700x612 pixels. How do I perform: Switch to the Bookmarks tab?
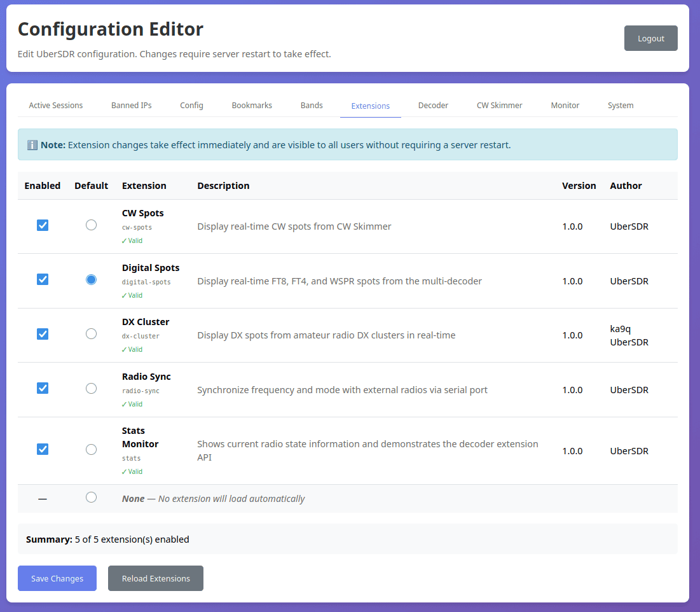pos(252,105)
